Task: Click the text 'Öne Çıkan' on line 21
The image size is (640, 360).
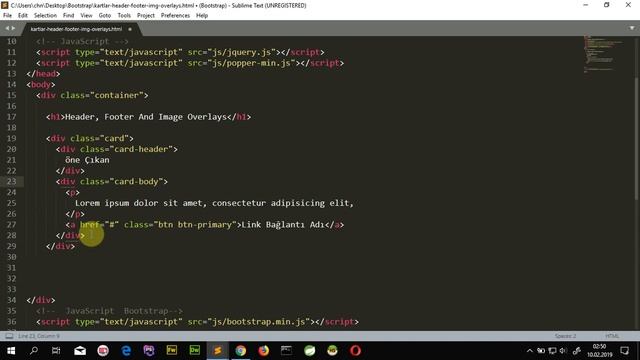Action: [x=87, y=160]
